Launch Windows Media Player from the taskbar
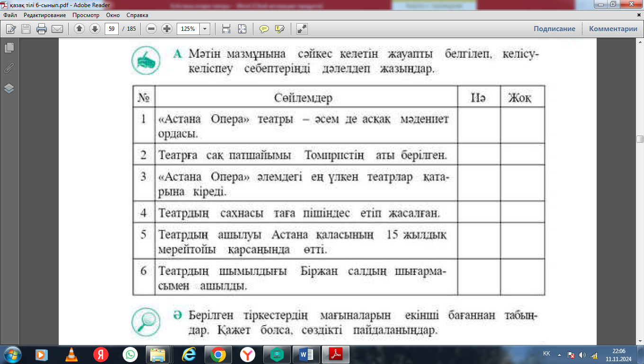Image resolution: width=644 pixels, height=364 pixels. coord(41,354)
